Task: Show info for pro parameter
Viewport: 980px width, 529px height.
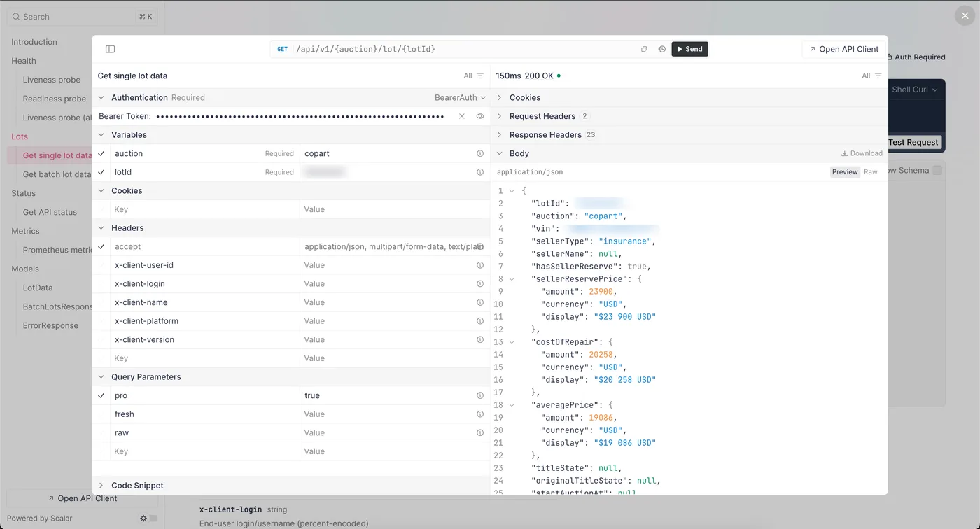Action: pos(480,395)
